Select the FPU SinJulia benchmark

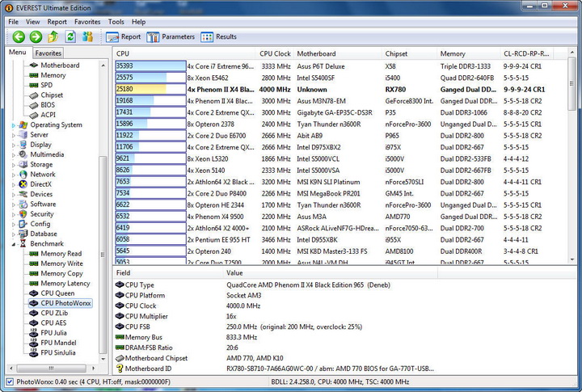point(58,352)
